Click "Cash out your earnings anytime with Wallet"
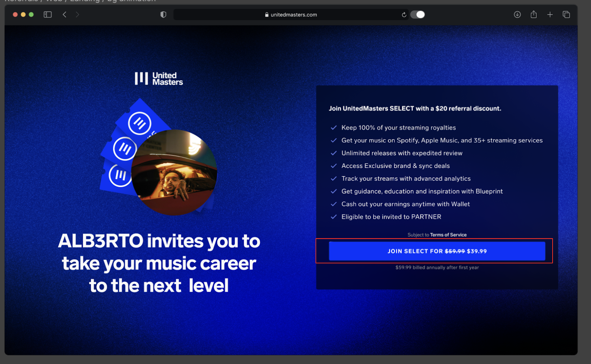Image resolution: width=591 pixels, height=364 pixels. pyautogui.click(x=406, y=204)
